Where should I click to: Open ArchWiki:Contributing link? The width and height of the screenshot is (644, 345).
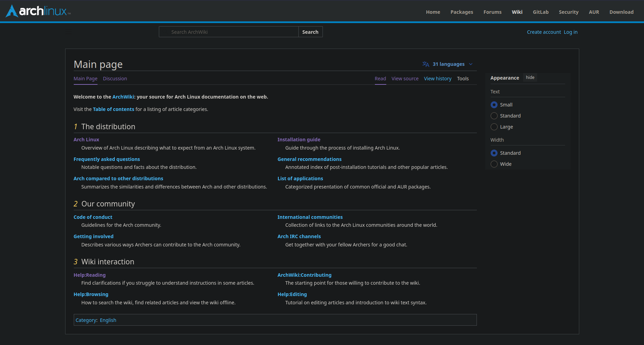click(x=304, y=275)
